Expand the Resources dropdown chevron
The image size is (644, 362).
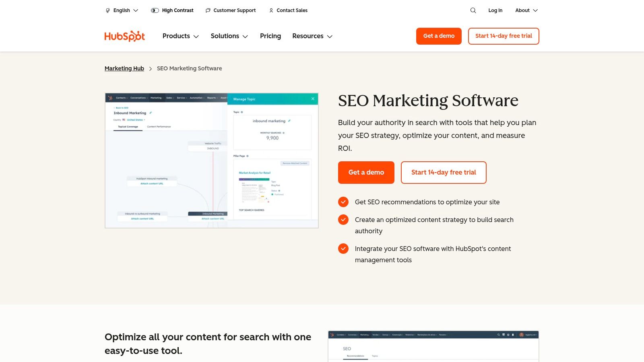[330, 36]
